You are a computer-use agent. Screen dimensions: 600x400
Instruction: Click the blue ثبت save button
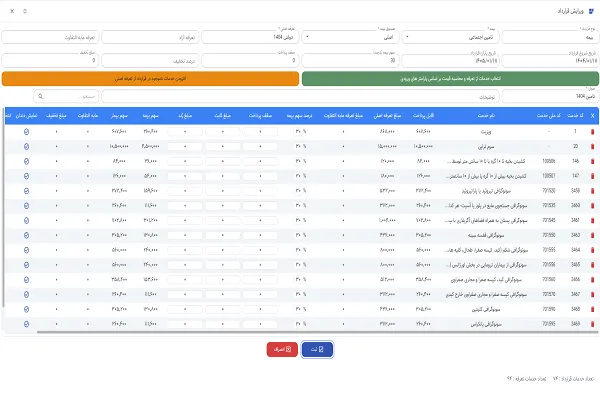pos(317,349)
